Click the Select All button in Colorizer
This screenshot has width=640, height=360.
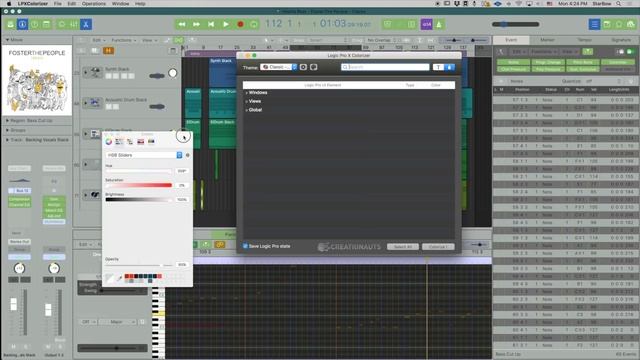pyautogui.click(x=402, y=247)
